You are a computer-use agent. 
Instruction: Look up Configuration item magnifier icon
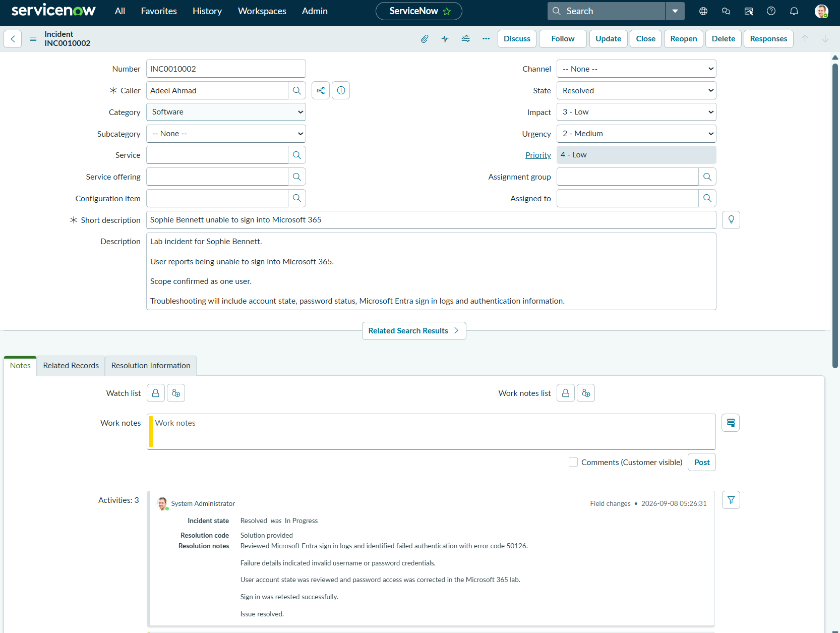point(297,198)
